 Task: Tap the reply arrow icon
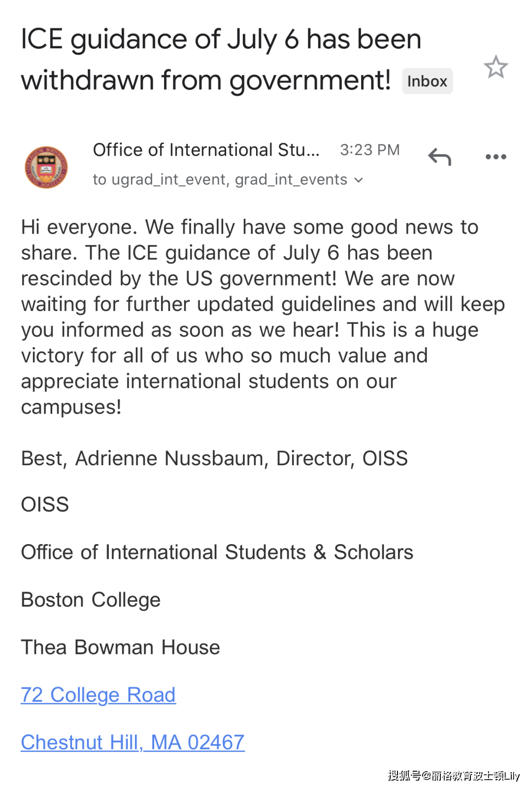click(x=439, y=157)
